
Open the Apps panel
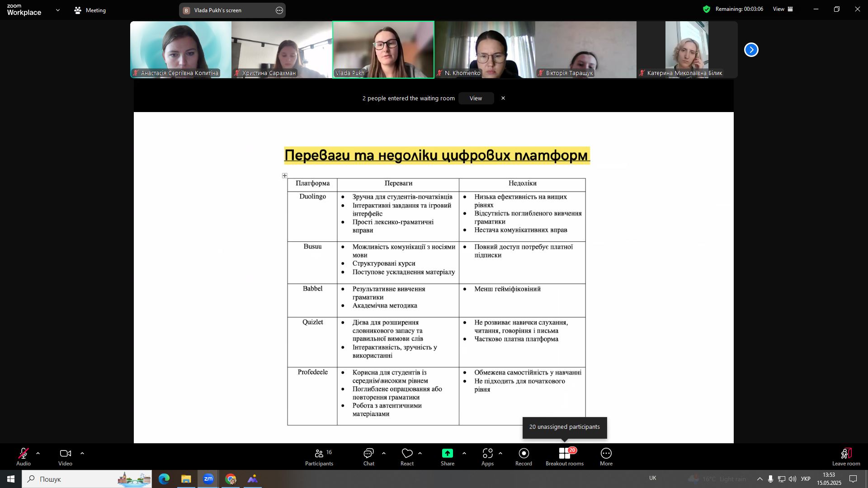[x=487, y=456]
